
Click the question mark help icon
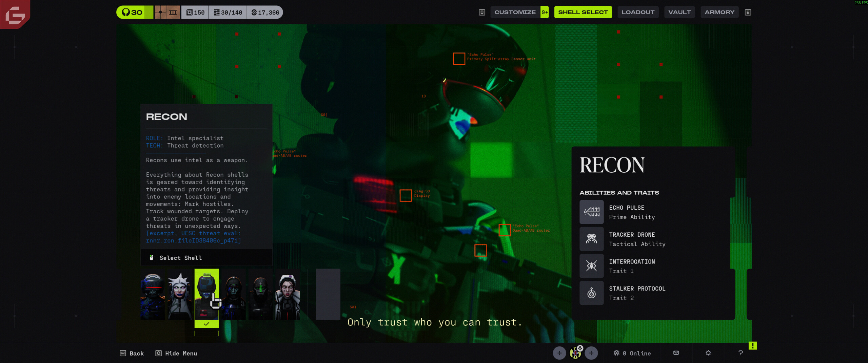click(741, 353)
